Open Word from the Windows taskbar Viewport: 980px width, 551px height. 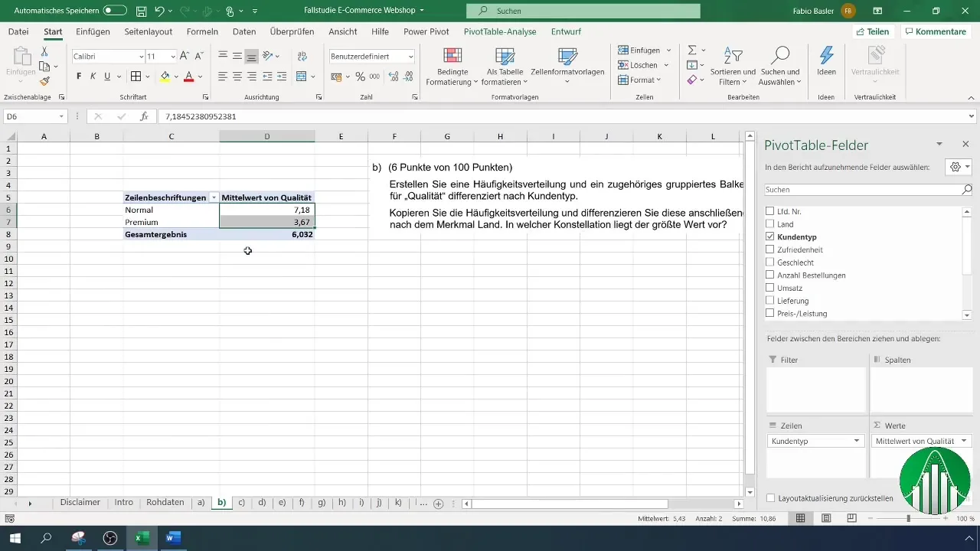(173, 538)
